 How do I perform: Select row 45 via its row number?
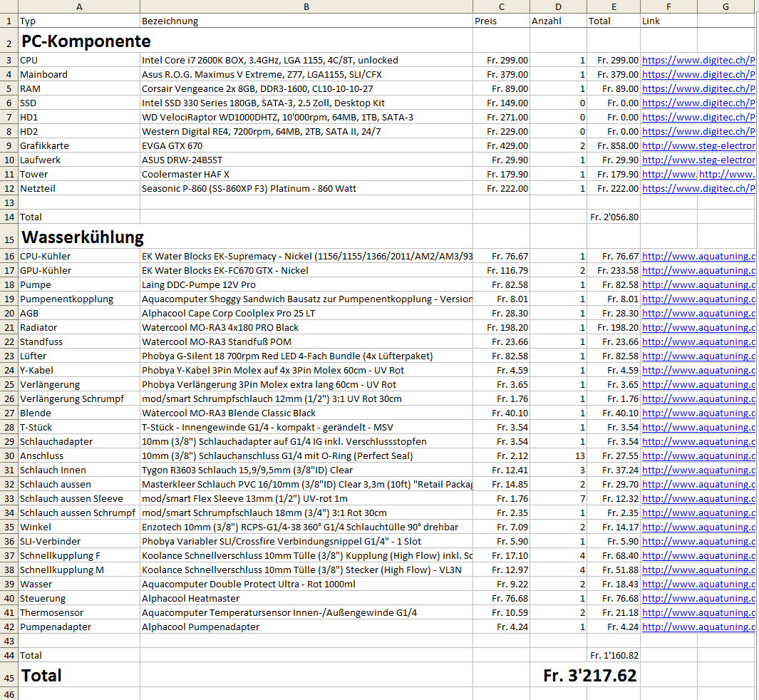[x=9, y=676]
